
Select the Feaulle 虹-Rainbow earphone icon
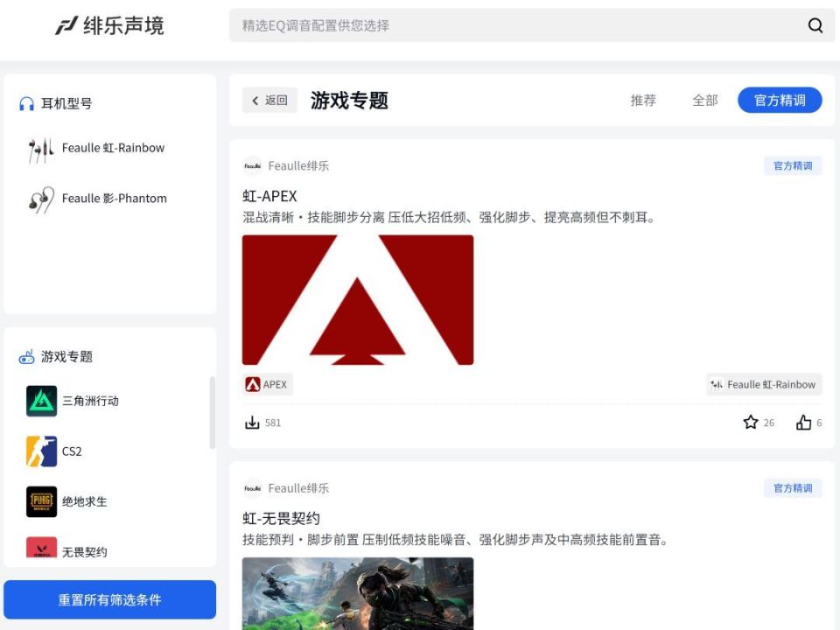tap(41, 149)
